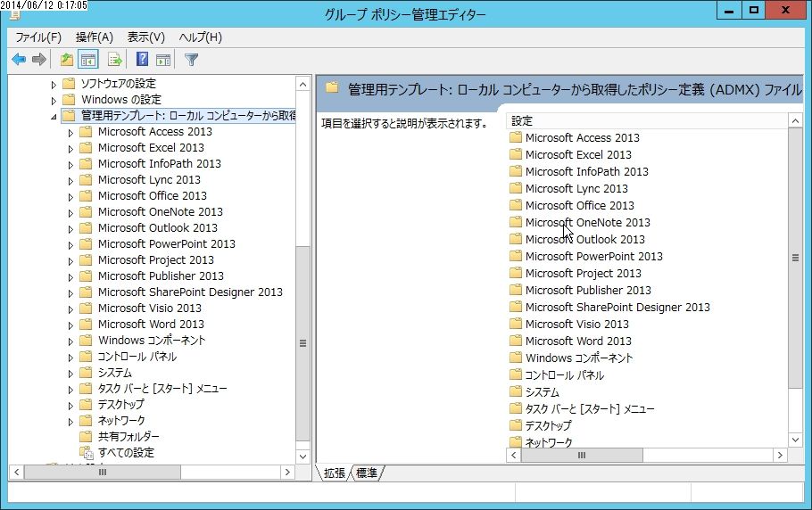The width and height of the screenshot is (812, 510).
Task: Click Microsoft Word 2013 folder icon in right list
Action: pyautogui.click(x=515, y=341)
